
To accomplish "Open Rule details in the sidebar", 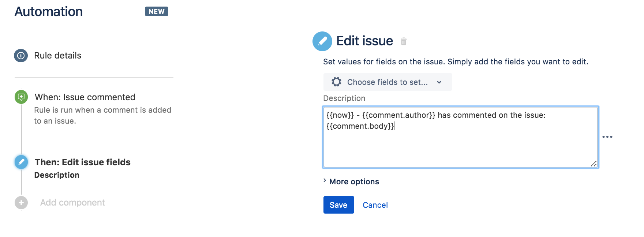I will (57, 56).
